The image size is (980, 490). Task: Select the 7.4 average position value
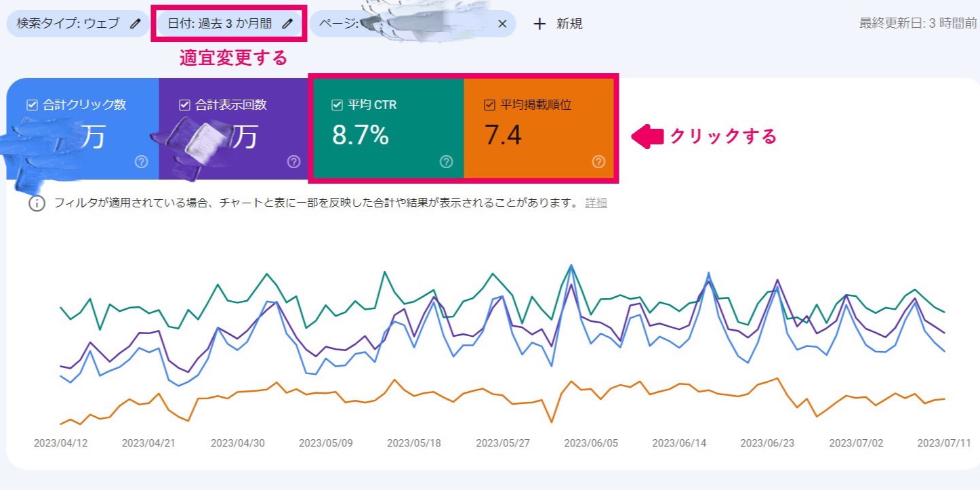pyautogui.click(x=504, y=135)
